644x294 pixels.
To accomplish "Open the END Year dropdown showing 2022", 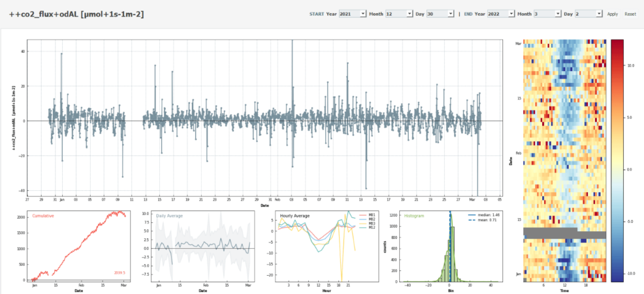I will point(501,14).
